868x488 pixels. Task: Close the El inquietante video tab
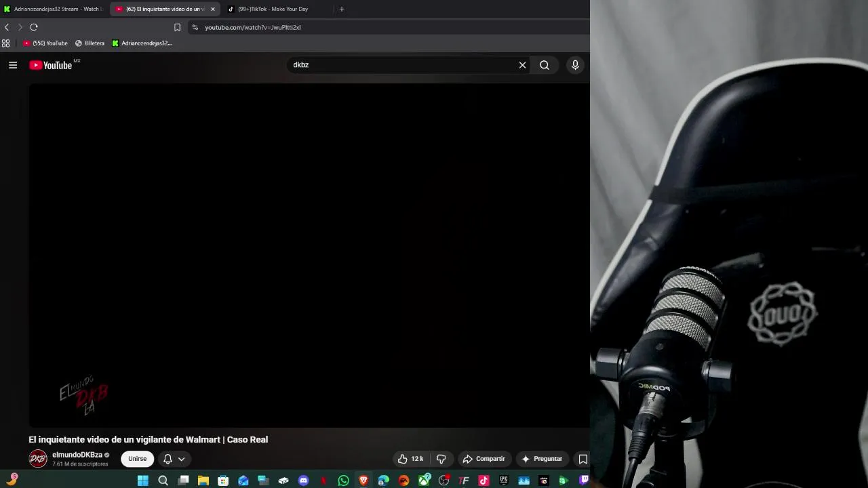coord(213,9)
